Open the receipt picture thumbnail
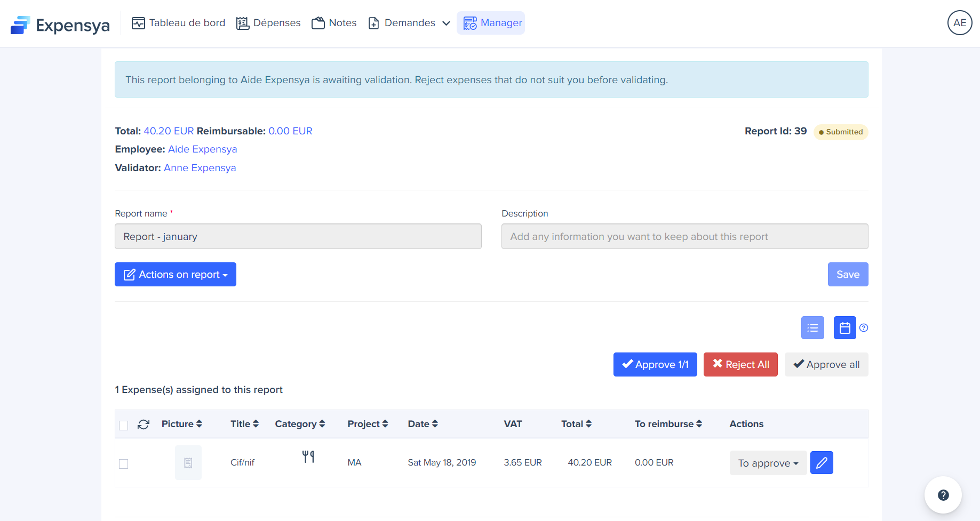 tap(188, 463)
